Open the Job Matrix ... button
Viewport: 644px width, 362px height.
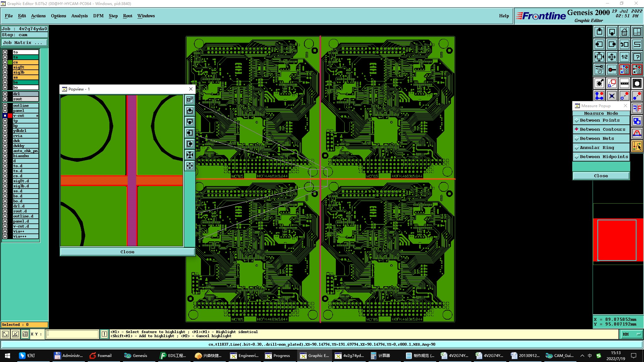pyautogui.click(x=25, y=43)
